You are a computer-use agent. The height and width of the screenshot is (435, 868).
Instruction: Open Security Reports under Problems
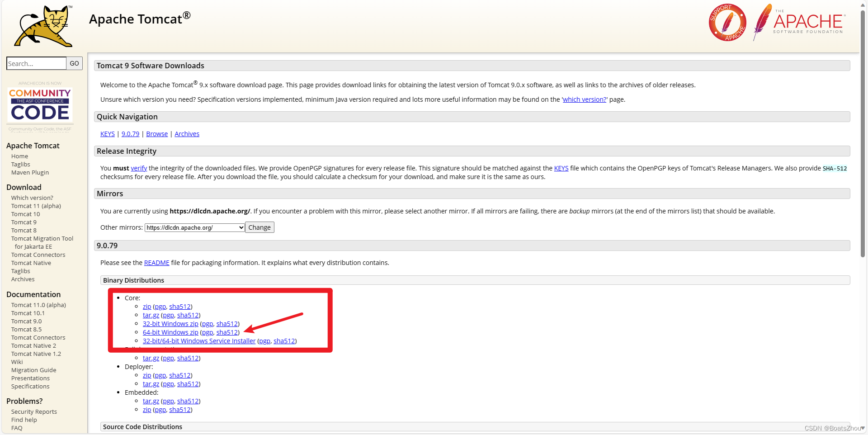34,412
